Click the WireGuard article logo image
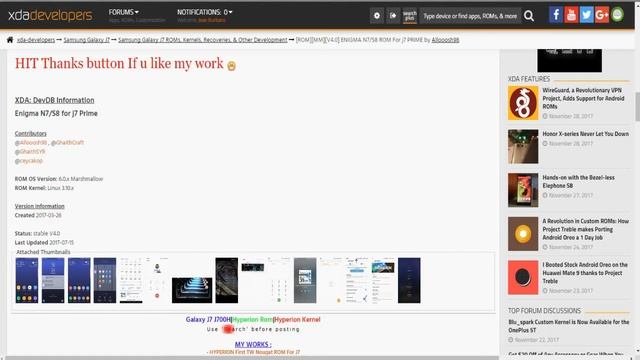Screen dimensions: 640x360 point(523,103)
